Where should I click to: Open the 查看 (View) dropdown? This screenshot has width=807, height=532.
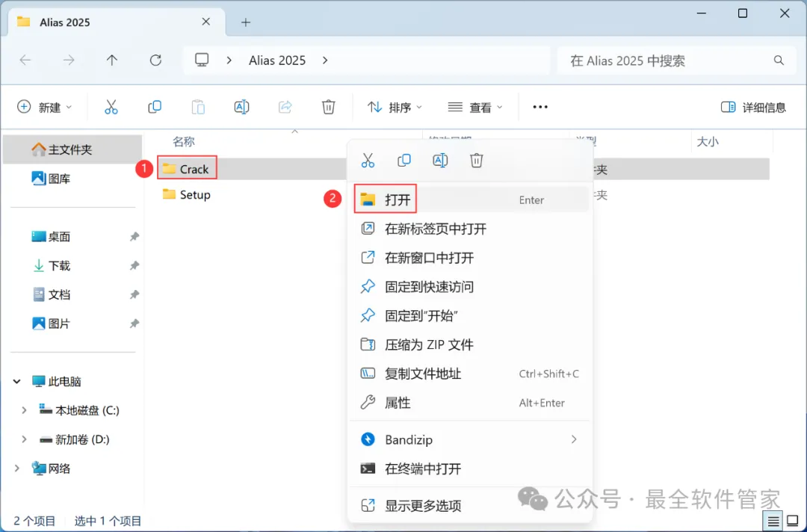click(475, 107)
